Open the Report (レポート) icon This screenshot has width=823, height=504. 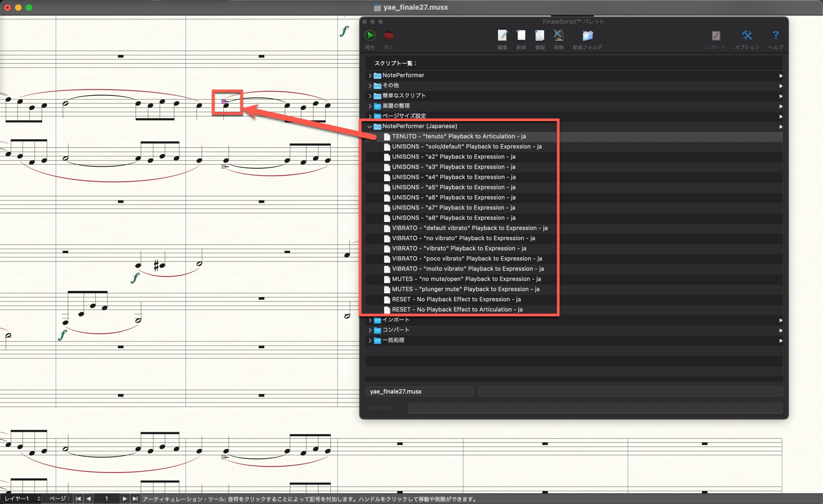click(x=716, y=35)
